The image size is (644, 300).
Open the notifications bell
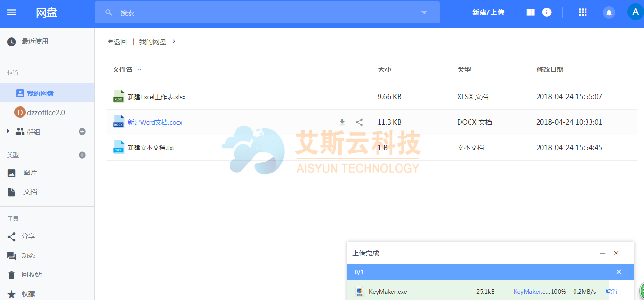pos(609,12)
